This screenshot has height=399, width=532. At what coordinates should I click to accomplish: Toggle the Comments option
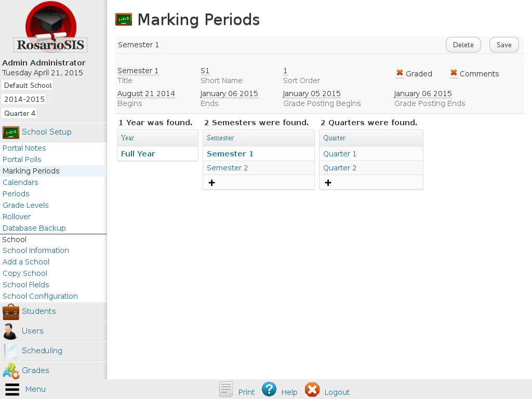pyautogui.click(x=454, y=73)
